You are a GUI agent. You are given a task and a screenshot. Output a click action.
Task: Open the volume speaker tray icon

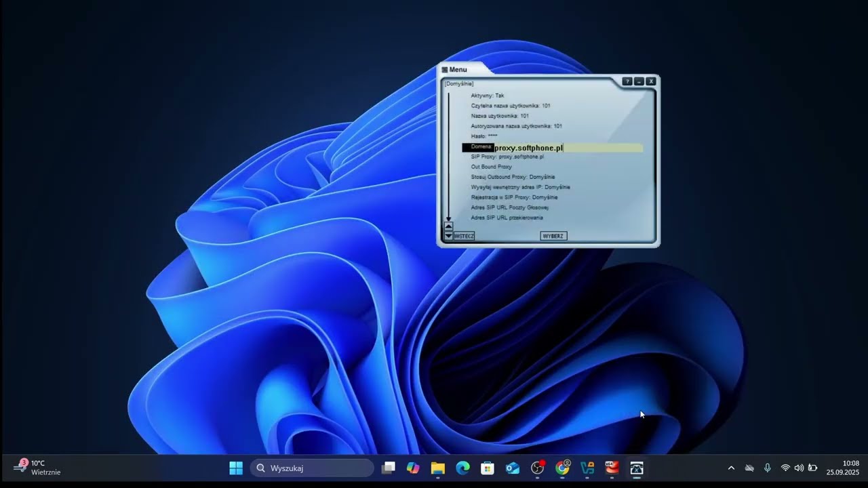(799, 468)
